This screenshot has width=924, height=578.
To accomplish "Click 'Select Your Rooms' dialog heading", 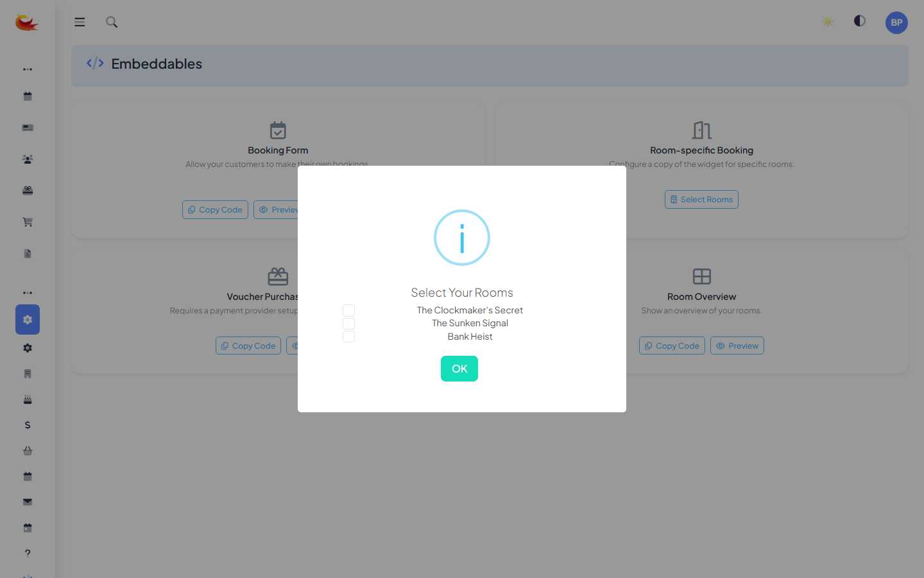I will 462,292.
